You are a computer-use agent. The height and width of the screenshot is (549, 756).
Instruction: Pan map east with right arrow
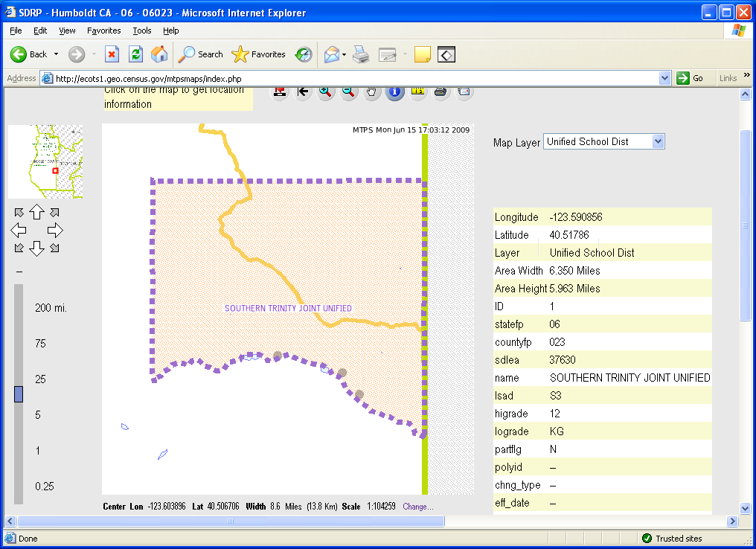click(x=55, y=231)
